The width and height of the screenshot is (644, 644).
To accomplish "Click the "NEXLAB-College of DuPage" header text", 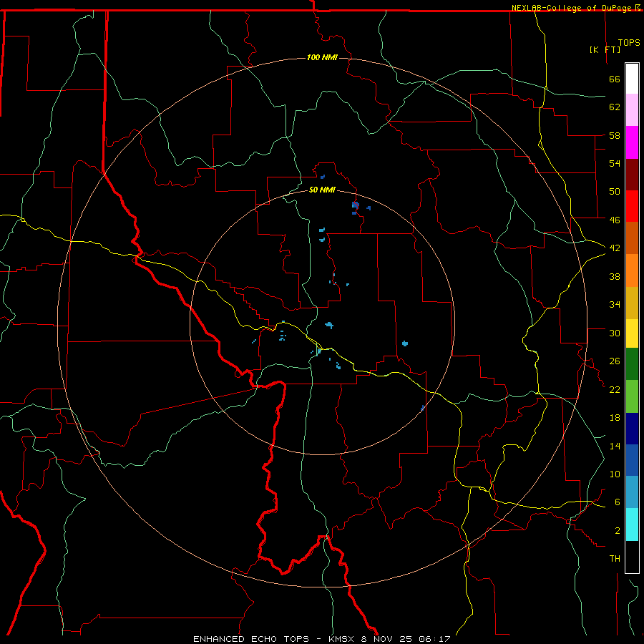I will (x=572, y=8).
